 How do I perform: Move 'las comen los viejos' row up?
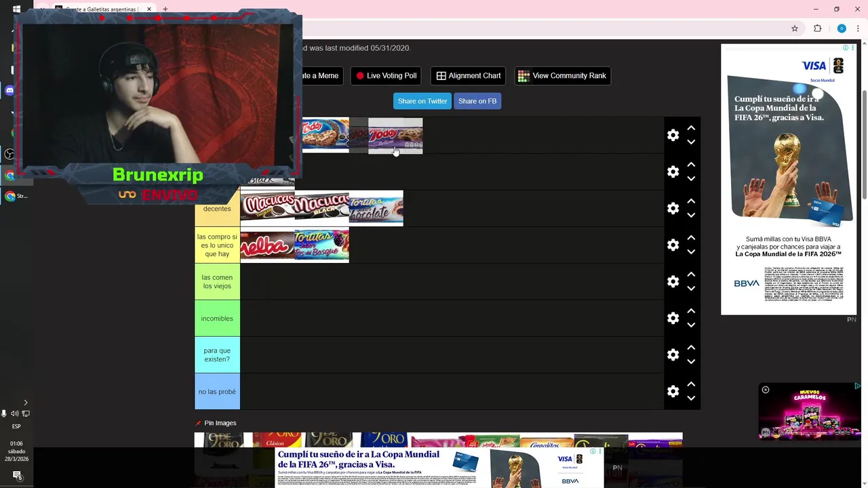tap(691, 274)
